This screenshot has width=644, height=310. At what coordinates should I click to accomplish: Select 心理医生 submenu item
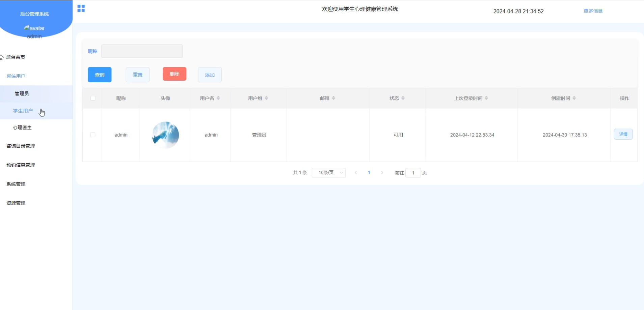pyautogui.click(x=36, y=128)
